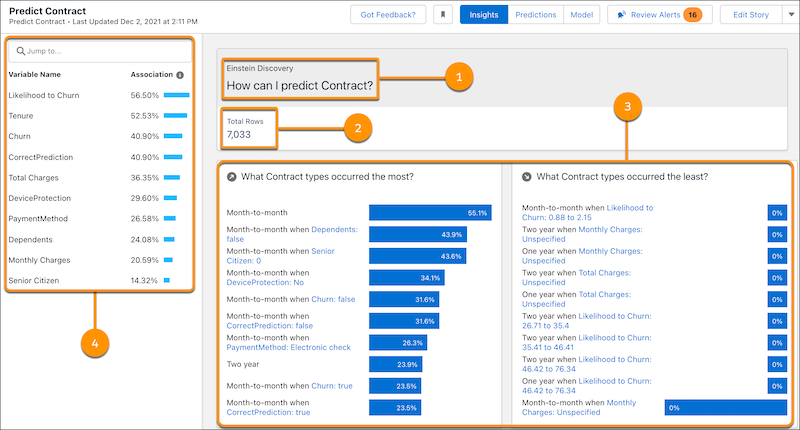Click 'Monthly Charges: Unspecified' link in Two year row
Screen dimensions: 800x430
coord(610,230)
